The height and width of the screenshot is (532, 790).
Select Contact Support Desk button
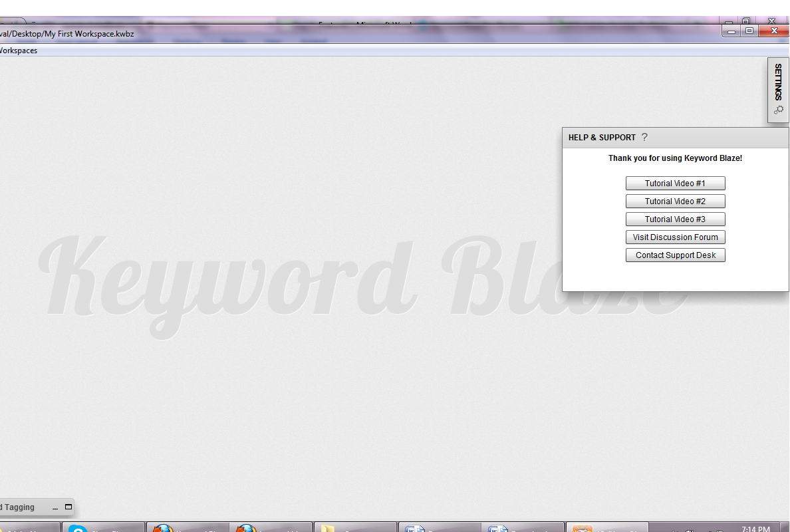(x=675, y=255)
